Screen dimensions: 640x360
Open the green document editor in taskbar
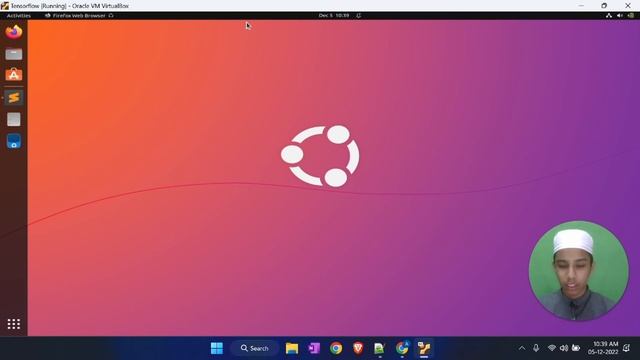coord(380,348)
